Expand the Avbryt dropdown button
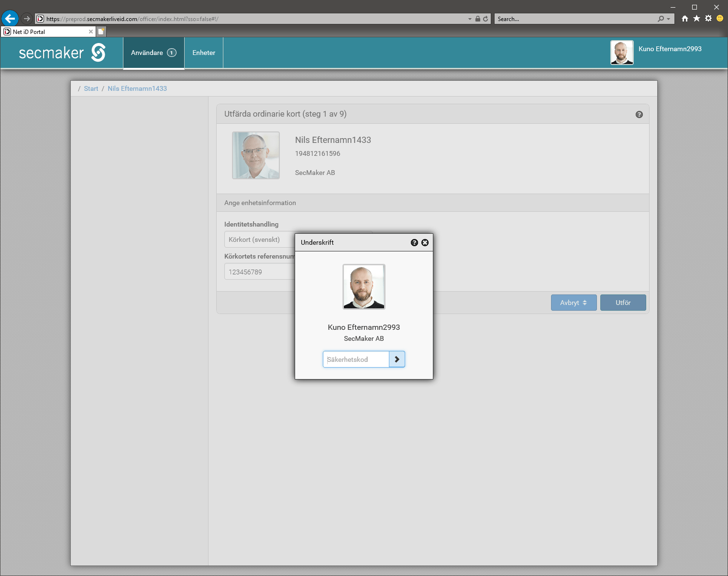 click(574, 303)
